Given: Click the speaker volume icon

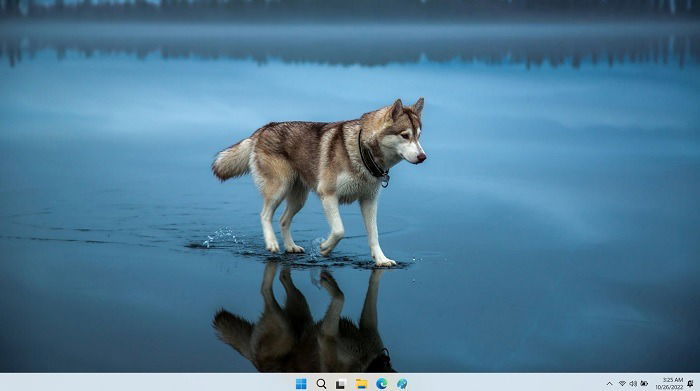Looking at the screenshot, I should [633, 383].
